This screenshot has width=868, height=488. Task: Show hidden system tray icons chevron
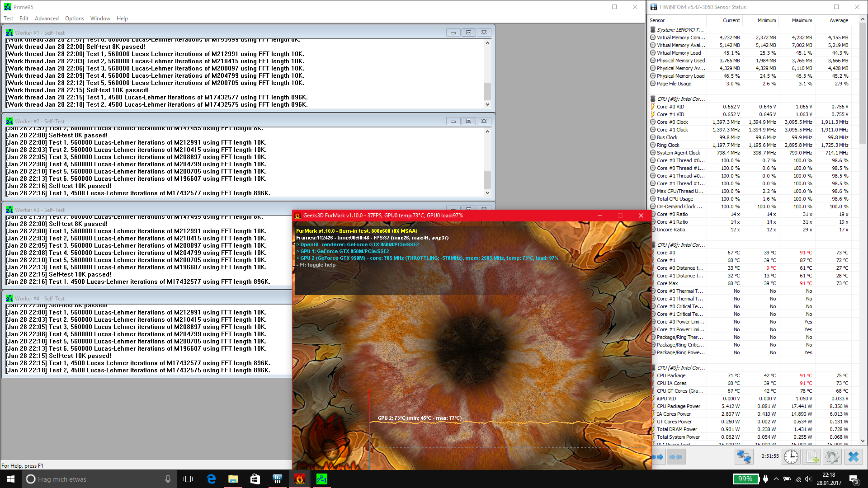click(x=776, y=479)
